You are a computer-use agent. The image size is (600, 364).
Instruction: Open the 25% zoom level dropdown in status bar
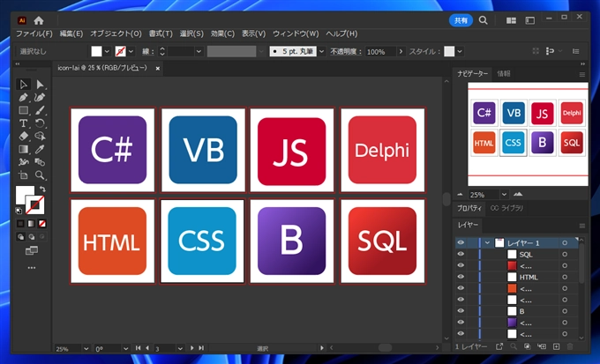pos(86,348)
